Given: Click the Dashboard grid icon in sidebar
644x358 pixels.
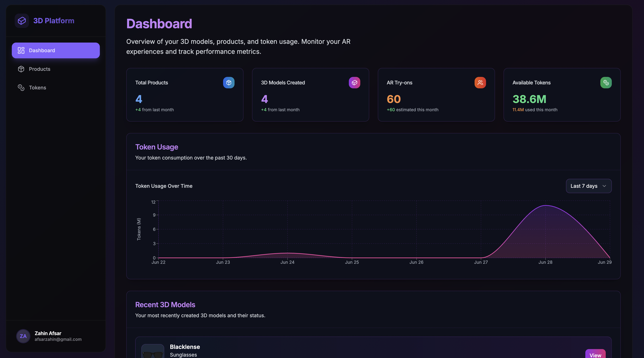Looking at the screenshot, I should point(21,50).
